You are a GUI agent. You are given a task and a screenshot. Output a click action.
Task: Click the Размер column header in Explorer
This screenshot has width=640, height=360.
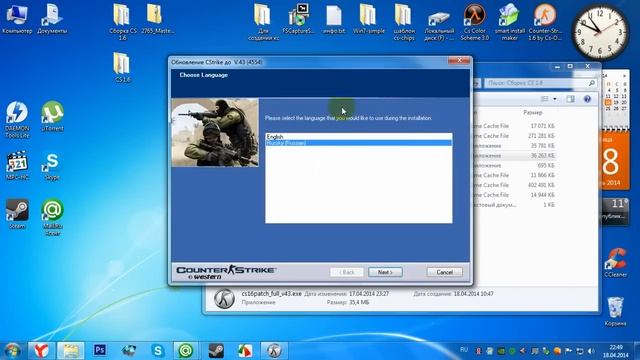coord(533,112)
